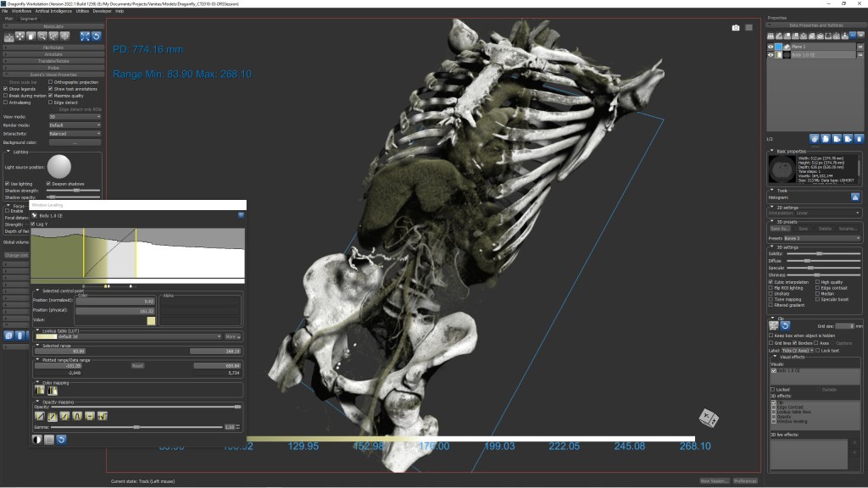Click the camera screenshot icon in viewport

(x=735, y=28)
